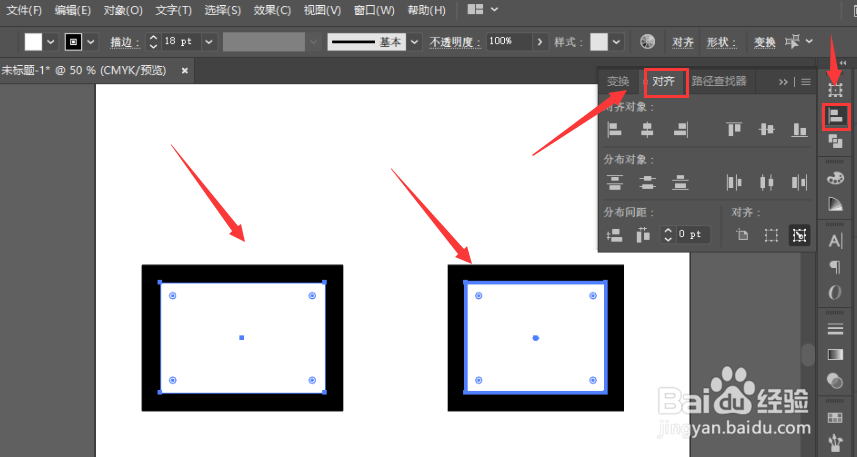
Task: Expand the opacity slider arrow
Action: click(x=540, y=42)
